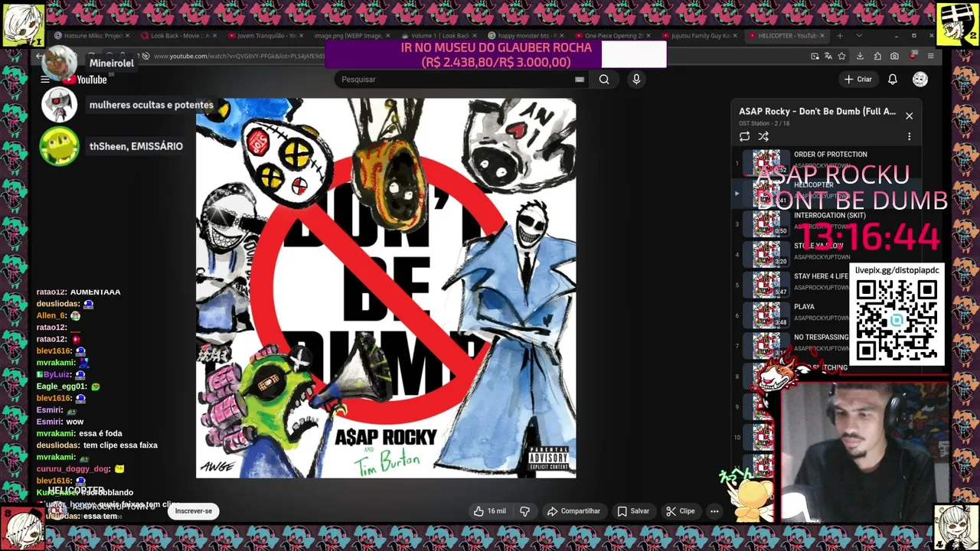This screenshot has width=980, height=551.
Task: Go to the YouTube home logo
Action: pos(86,80)
